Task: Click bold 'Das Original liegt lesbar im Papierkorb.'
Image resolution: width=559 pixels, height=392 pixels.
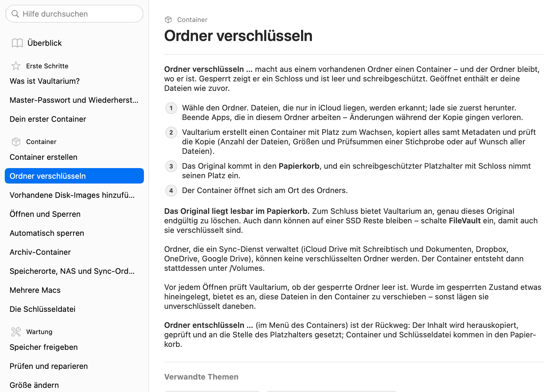Action: (x=237, y=211)
